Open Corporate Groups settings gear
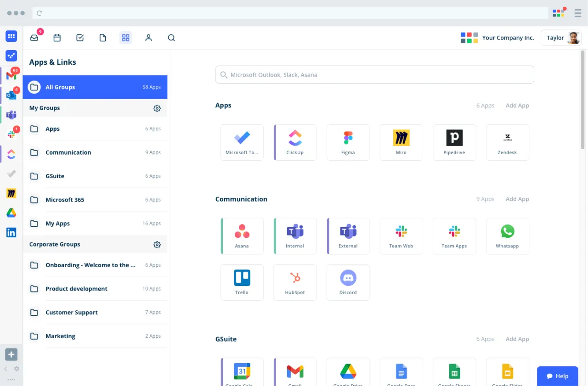The image size is (588, 386). tap(157, 245)
